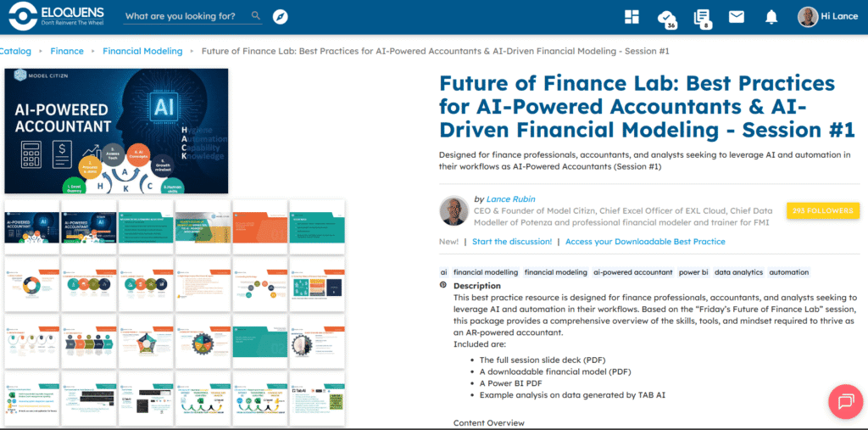Go to Financial Modeling breadcrumb
The image size is (868, 430).
[x=142, y=51]
